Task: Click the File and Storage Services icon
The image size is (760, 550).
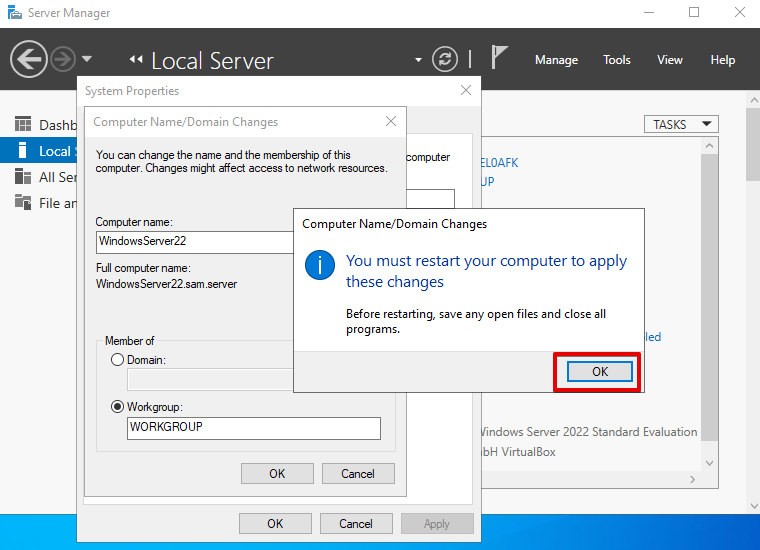Action: coord(22,203)
